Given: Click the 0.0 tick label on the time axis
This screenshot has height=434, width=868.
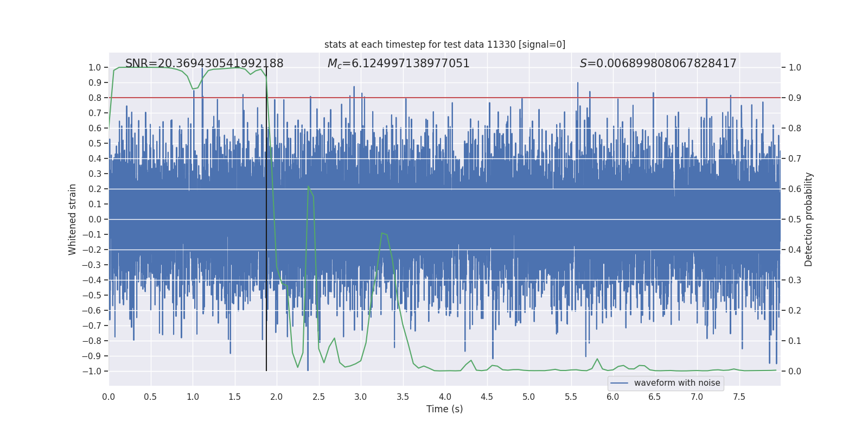Looking at the screenshot, I should [108, 397].
